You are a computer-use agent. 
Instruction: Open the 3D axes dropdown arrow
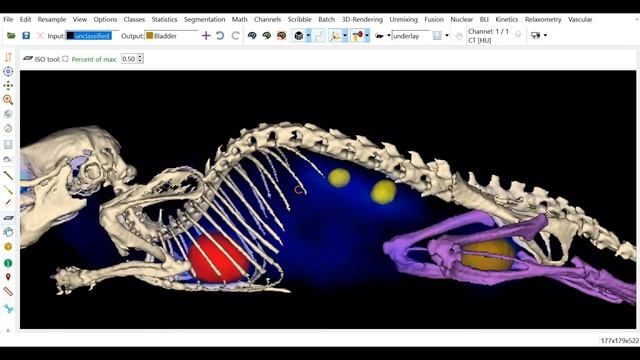[345, 36]
